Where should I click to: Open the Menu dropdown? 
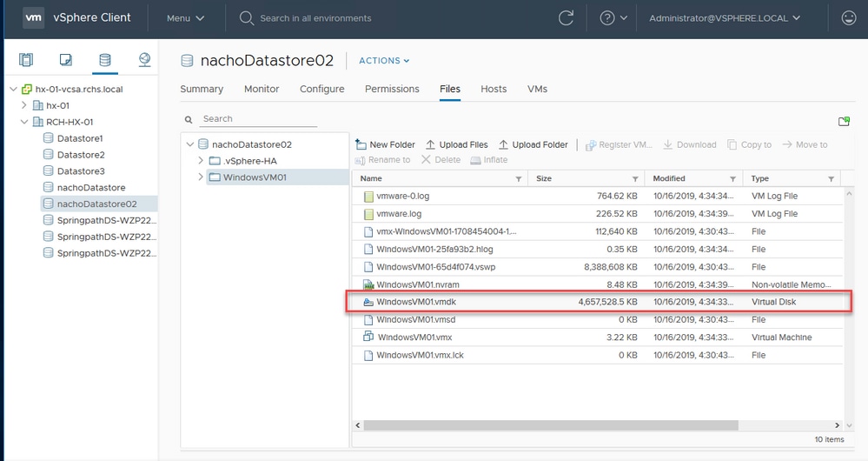[x=185, y=18]
